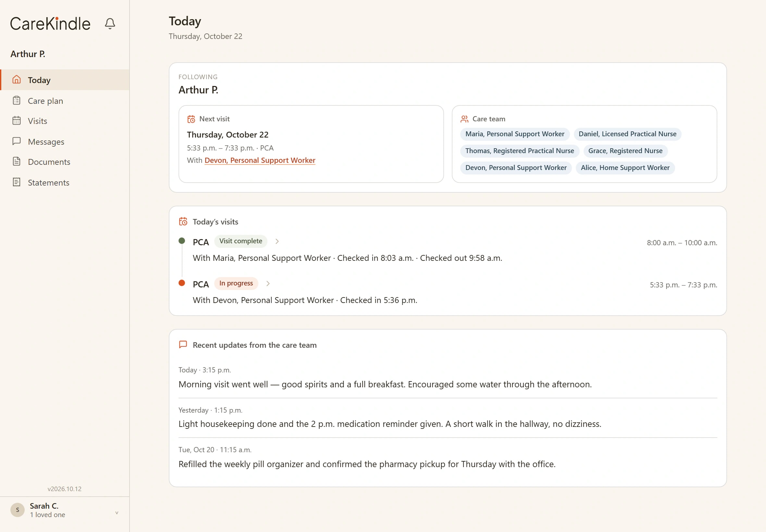Click the Recent updates chat icon
The height and width of the screenshot is (532, 766).
coord(183,345)
